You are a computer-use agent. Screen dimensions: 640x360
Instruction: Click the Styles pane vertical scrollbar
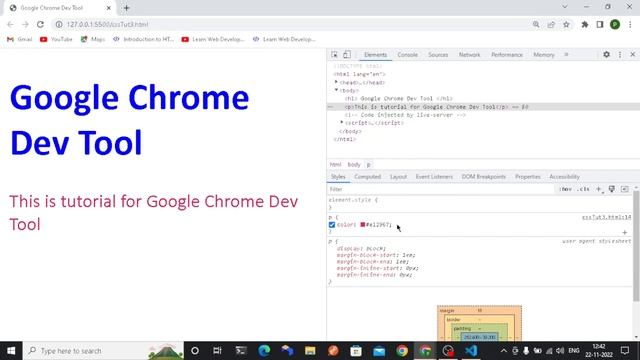click(x=636, y=247)
